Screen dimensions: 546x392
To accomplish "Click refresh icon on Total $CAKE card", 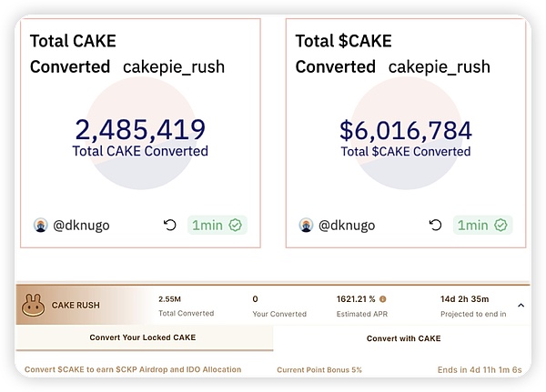I will 435,225.
